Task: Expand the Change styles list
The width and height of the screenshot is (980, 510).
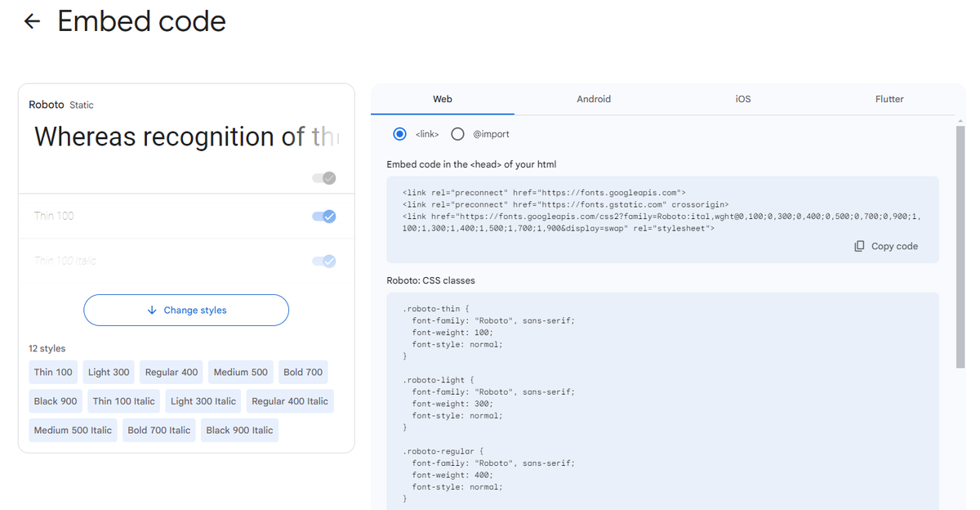Action: [x=186, y=311]
